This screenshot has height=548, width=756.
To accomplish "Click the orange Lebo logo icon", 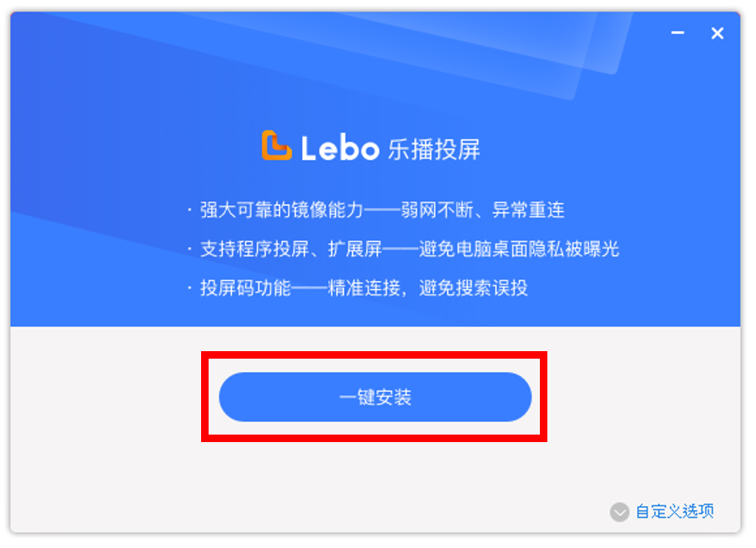I will tap(276, 146).
